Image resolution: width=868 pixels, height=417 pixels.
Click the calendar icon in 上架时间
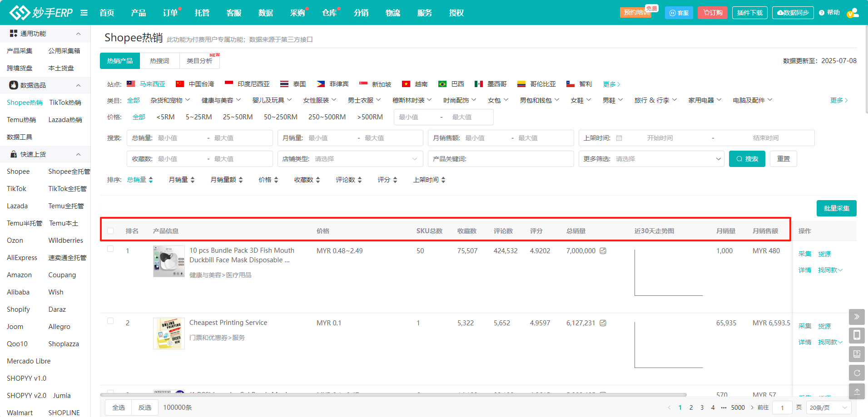click(x=619, y=138)
